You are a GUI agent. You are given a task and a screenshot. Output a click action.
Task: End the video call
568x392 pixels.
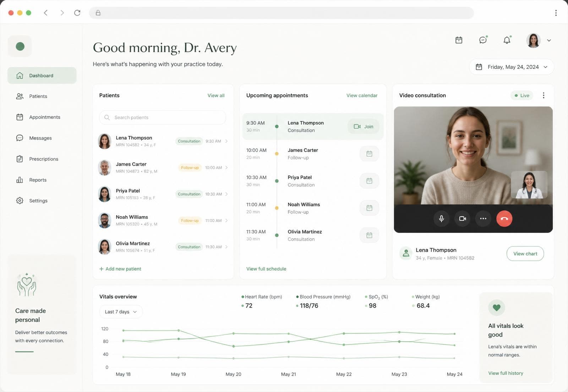504,219
